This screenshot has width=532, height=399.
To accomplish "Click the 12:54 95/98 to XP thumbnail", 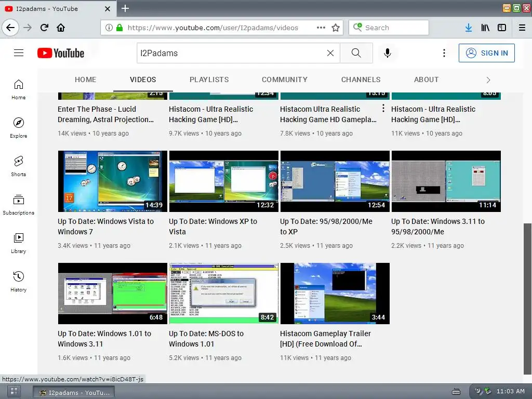I will (335, 181).
